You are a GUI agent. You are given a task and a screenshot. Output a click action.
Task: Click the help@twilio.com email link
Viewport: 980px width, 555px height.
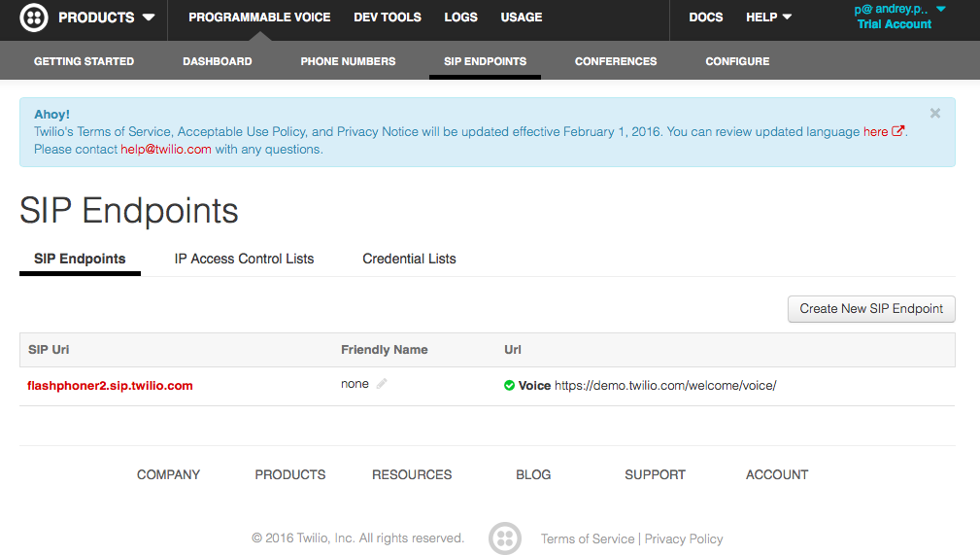coord(166,150)
